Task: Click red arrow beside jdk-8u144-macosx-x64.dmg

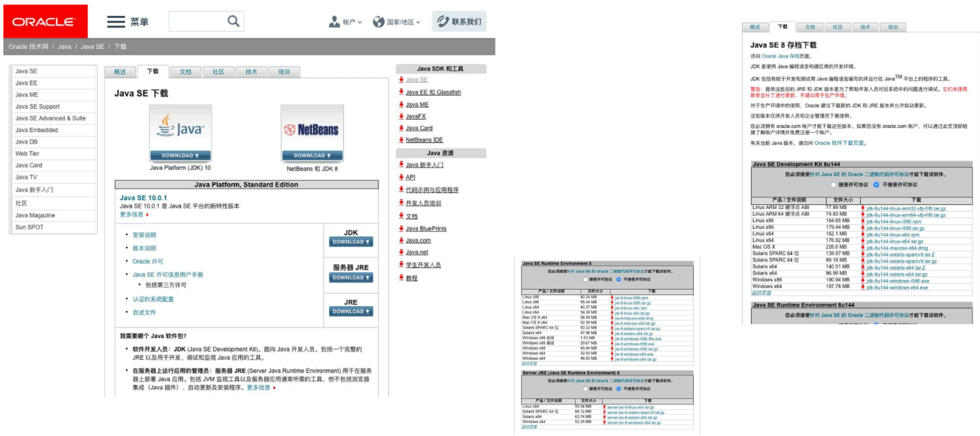Action: (863, 247)
